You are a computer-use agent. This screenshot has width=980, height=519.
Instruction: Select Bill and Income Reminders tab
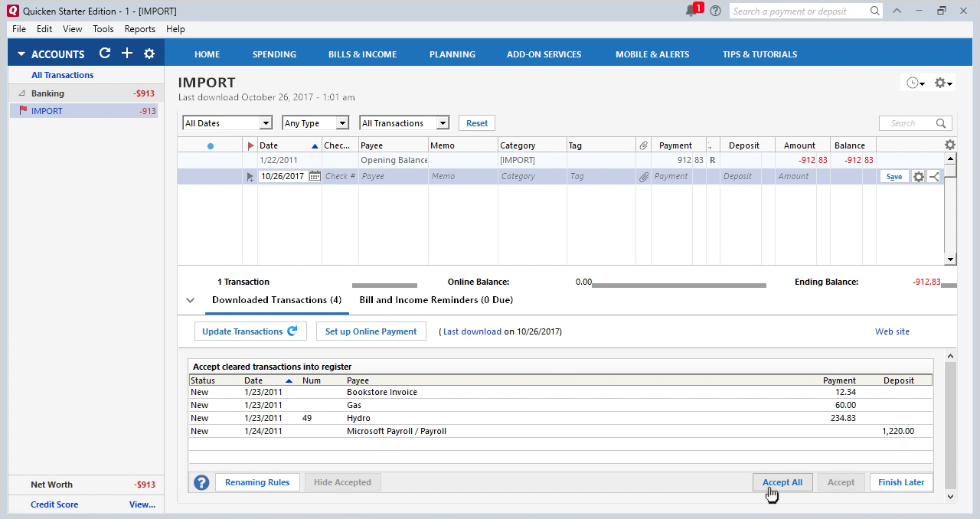click(436, 300)
